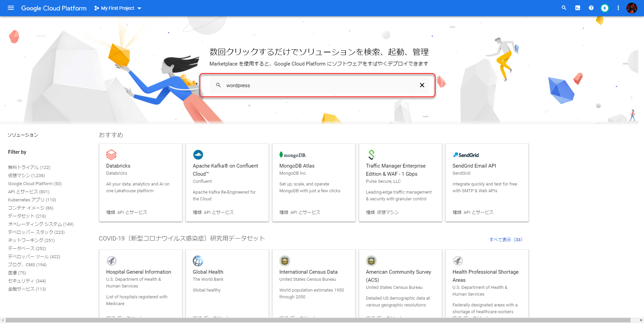This screenshot has height=323, width=644.
Task: Expand the My First Project dropdown
Action: pos(118,8)
